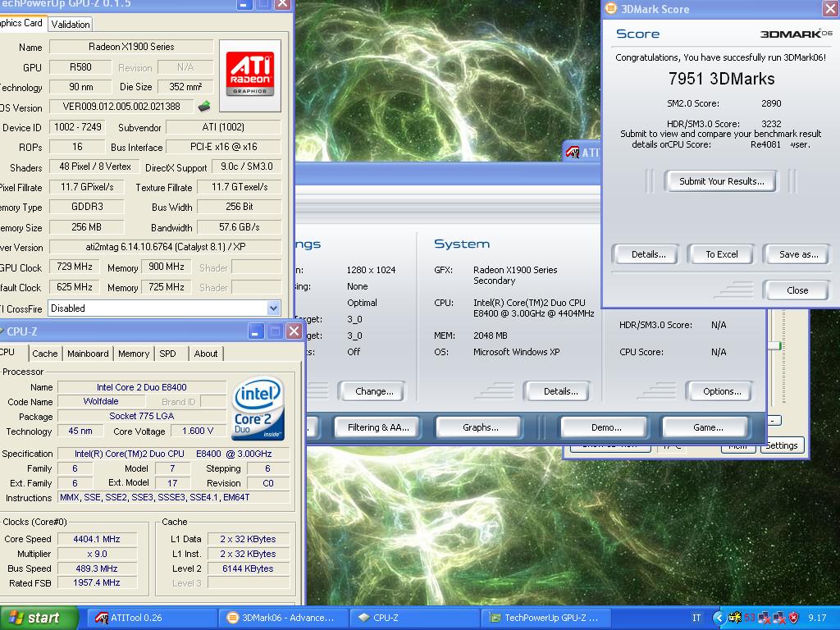Click the GPU name field Radeon X1900 Series
Image resolution: width=840 pixels, height=630 pixels.
(131, 47)
